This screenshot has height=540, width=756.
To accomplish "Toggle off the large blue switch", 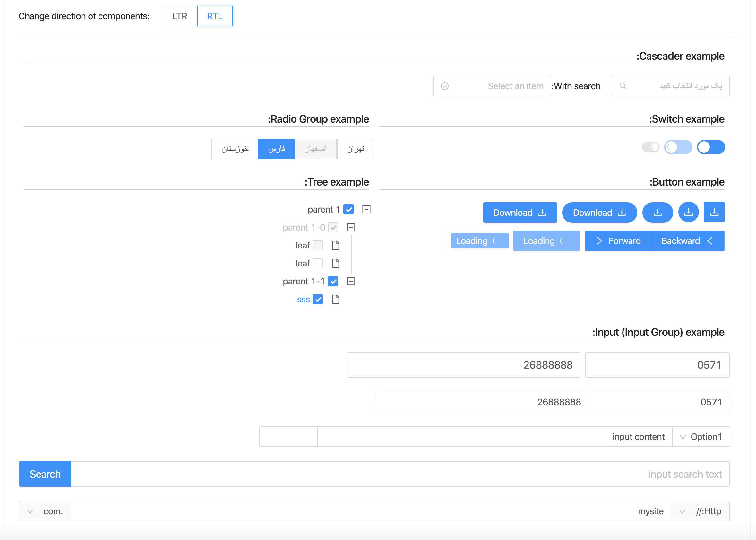I will tap(711, 147).
